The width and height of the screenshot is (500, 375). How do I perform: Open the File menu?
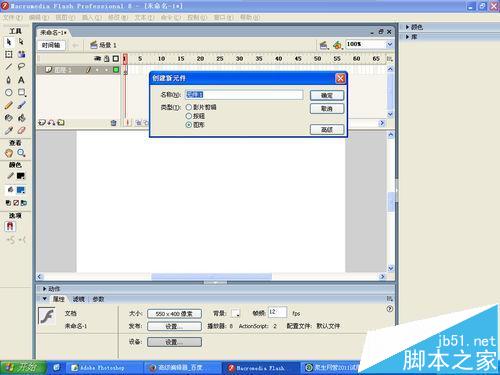tap(12, 17)
